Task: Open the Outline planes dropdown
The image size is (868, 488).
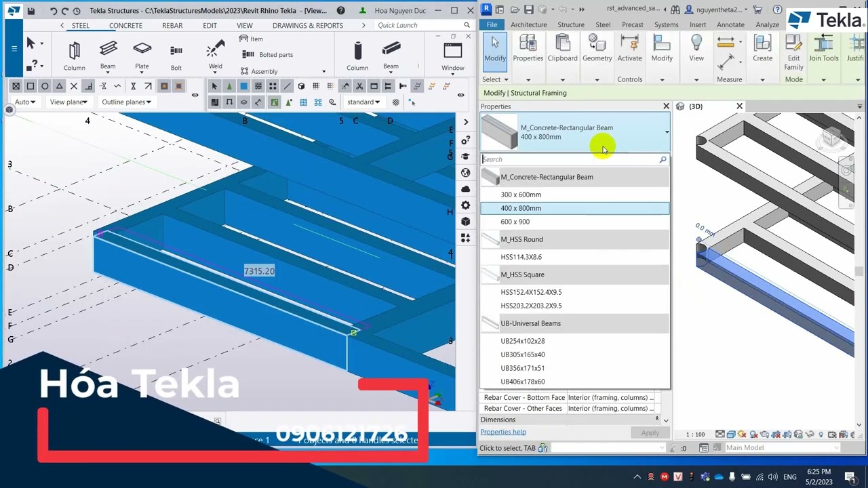Action: point(127,102)
